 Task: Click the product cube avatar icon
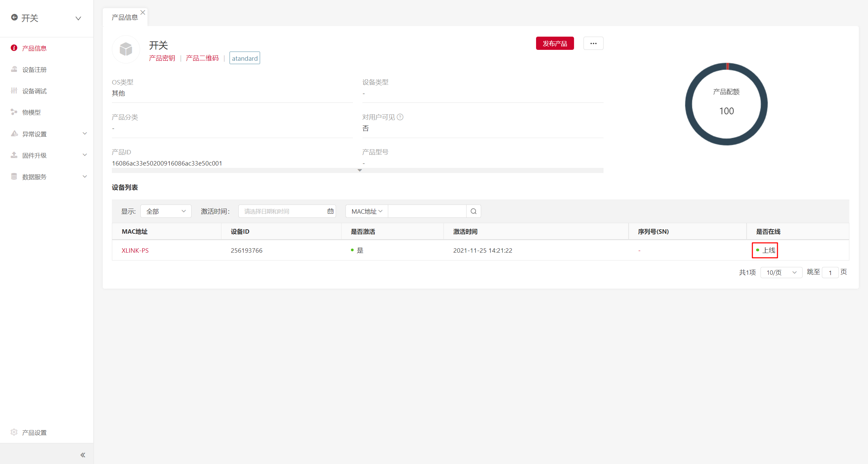point(126,50)
